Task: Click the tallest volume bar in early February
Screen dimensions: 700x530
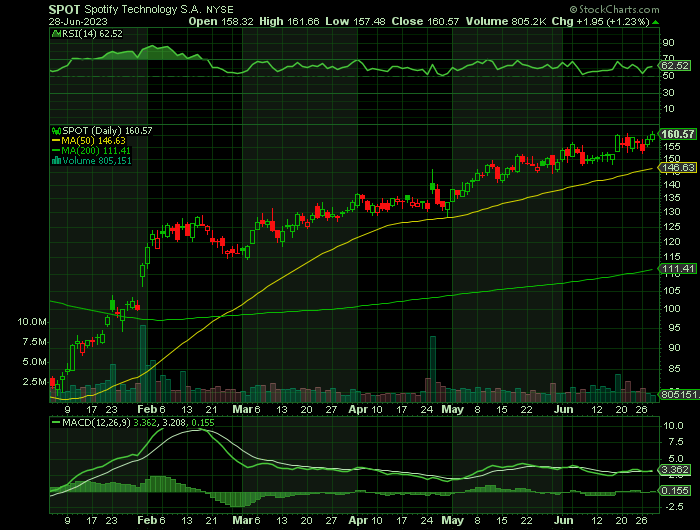Action: click(143, 363)
